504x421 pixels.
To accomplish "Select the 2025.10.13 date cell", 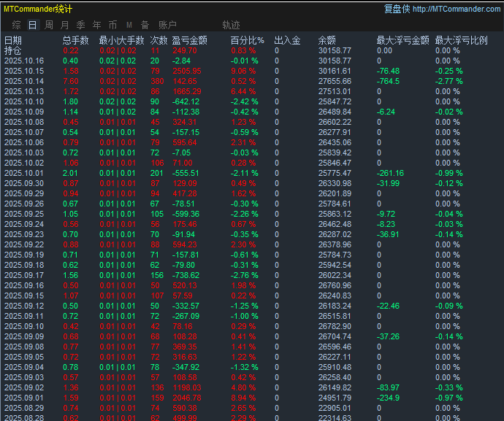I will (x=24, y=91).
